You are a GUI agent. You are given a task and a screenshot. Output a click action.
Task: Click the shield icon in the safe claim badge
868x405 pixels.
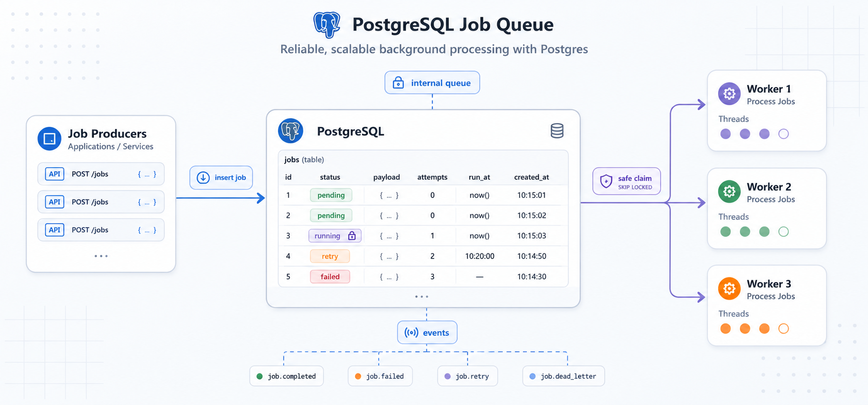coord(606,181)
